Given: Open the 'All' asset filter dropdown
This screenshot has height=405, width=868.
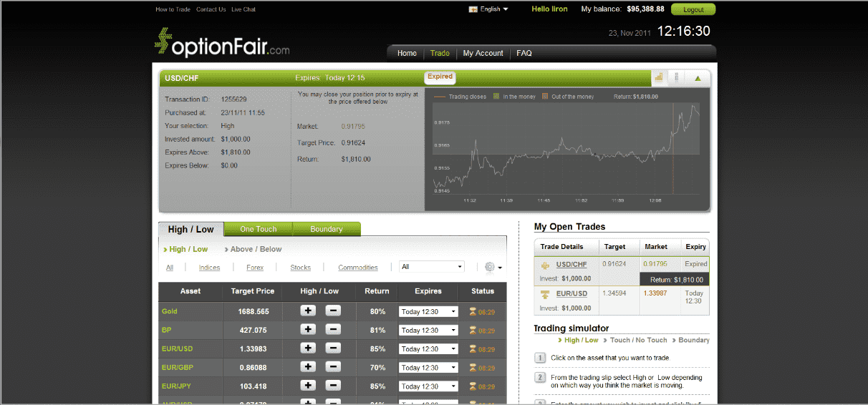Looking at the screenshot, I should coord(431,267).
